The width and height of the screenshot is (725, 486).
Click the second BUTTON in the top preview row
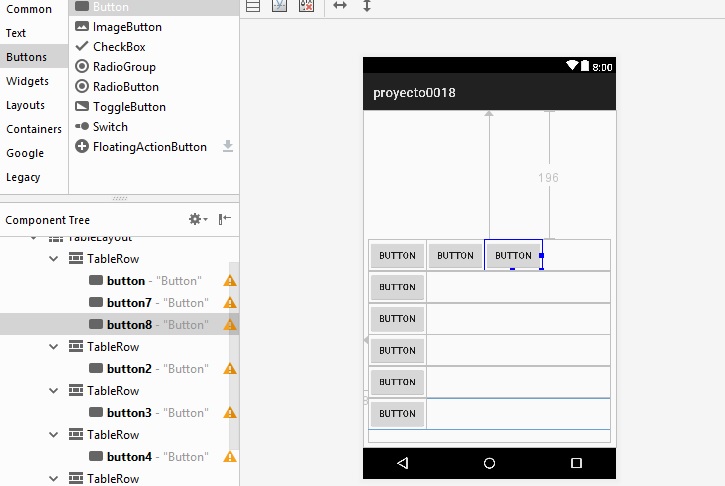coord(455,256)
